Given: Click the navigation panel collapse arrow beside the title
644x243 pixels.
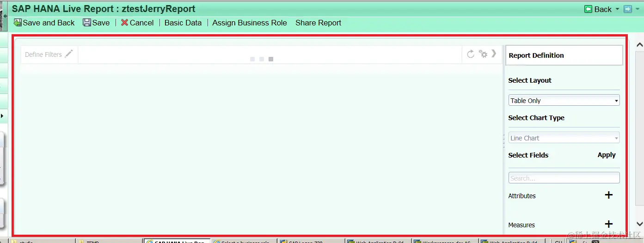Looking at the screenshot, I should 5,16.
